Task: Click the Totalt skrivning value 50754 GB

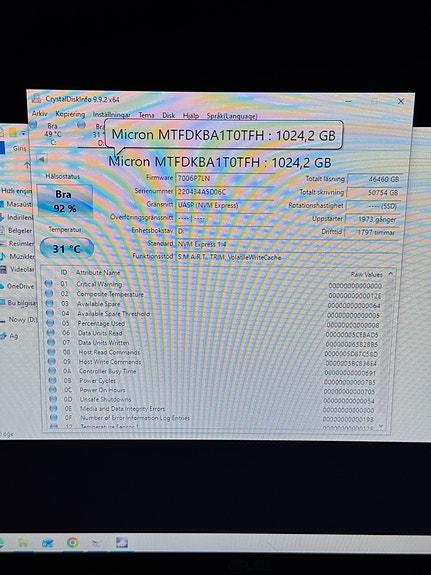Action: [x=374, y=193]
